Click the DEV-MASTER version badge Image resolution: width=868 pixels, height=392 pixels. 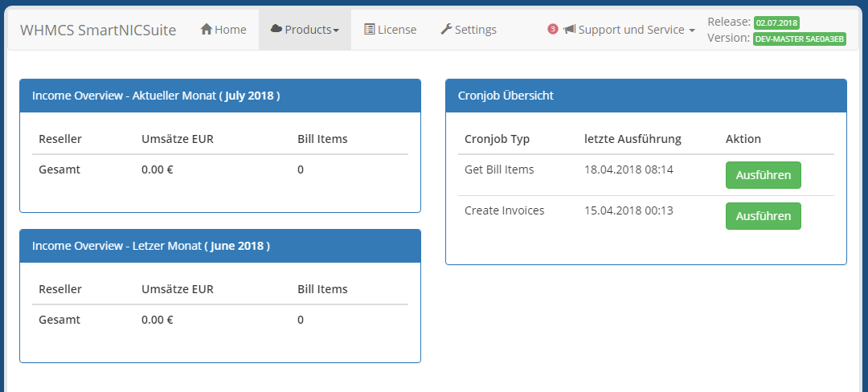click(x=800, y=39)
